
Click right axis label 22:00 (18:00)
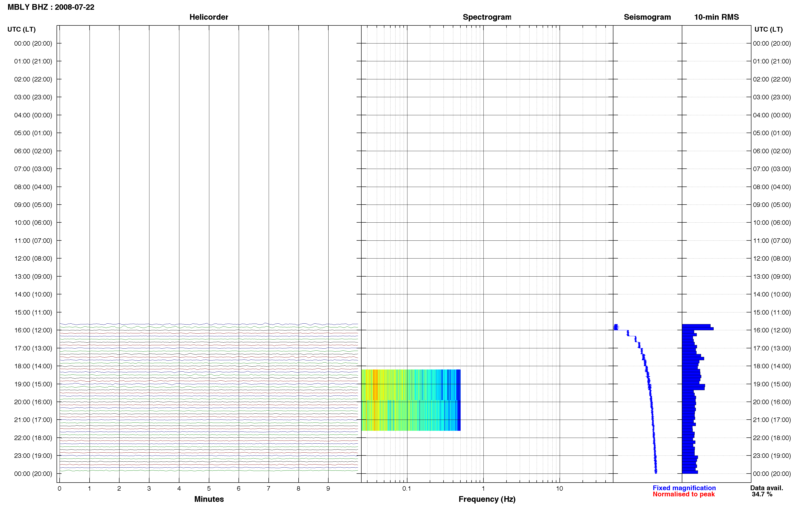(772, 438)
